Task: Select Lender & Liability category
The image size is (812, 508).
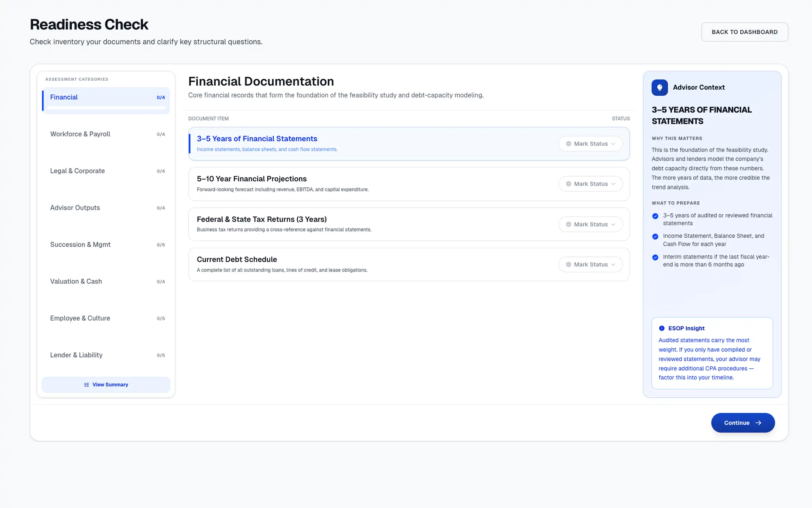Action: 106,355
